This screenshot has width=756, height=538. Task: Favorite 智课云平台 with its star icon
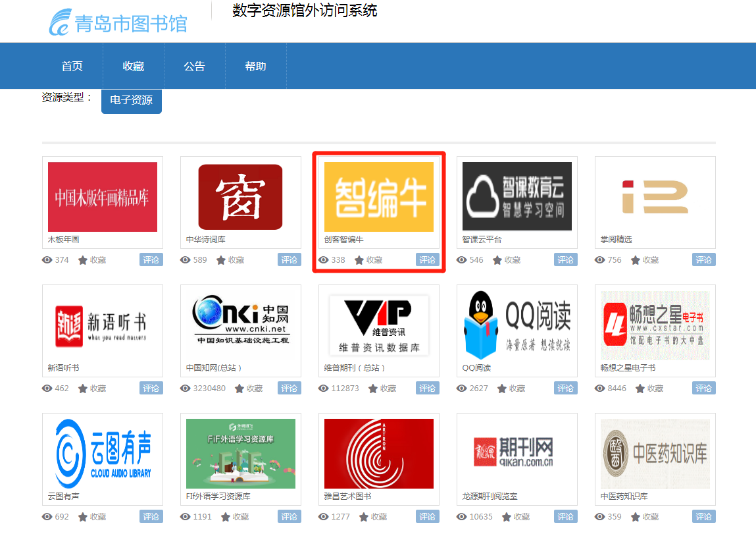497,260
